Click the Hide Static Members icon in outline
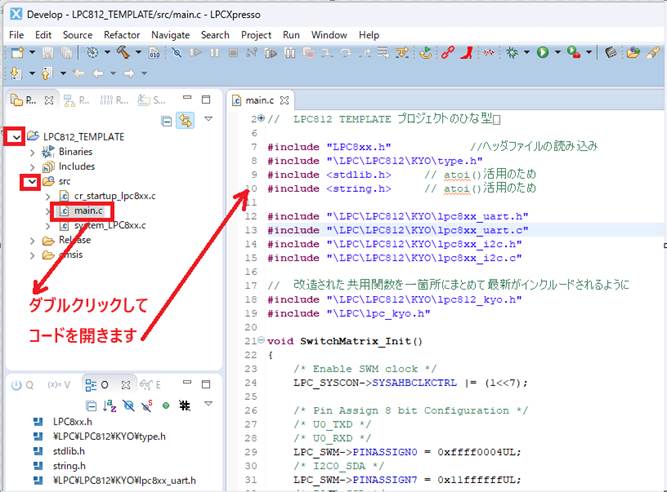Viewport: 667px width, 492px height. [146, 403]
